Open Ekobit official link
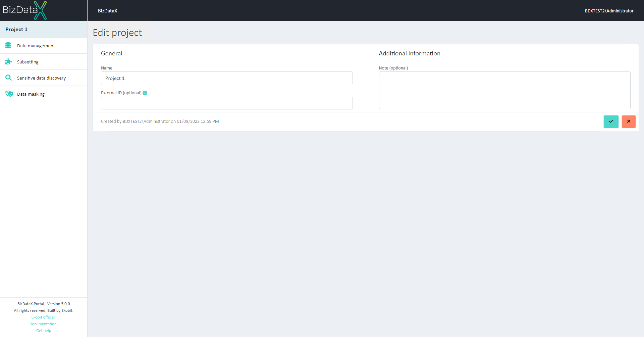644x337 pixels. 43,317
